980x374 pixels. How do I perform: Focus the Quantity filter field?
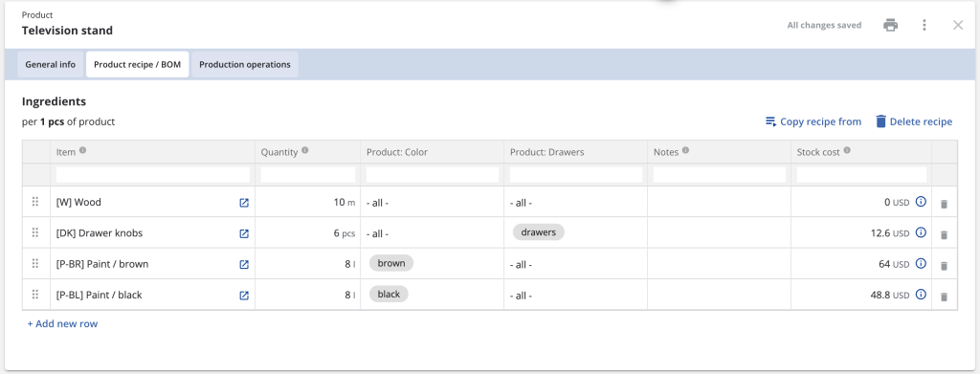(x=307, y=175)
